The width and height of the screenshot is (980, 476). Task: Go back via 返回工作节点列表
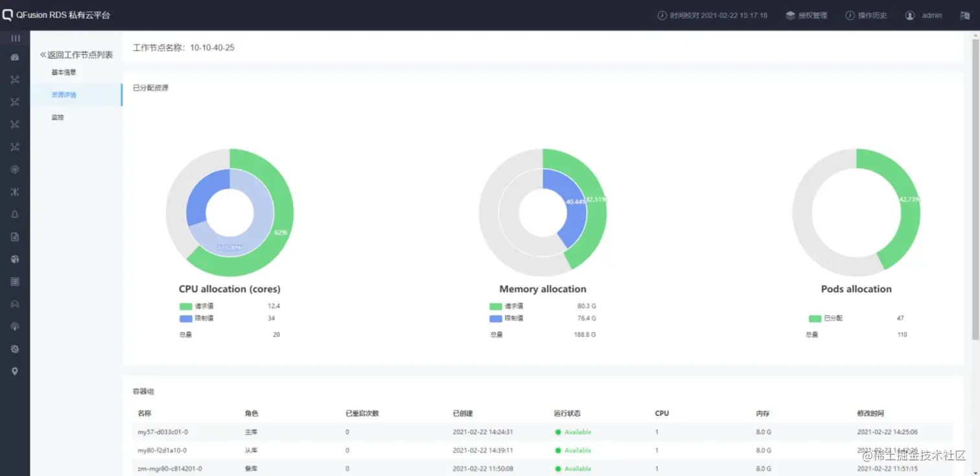coord(80,55)
